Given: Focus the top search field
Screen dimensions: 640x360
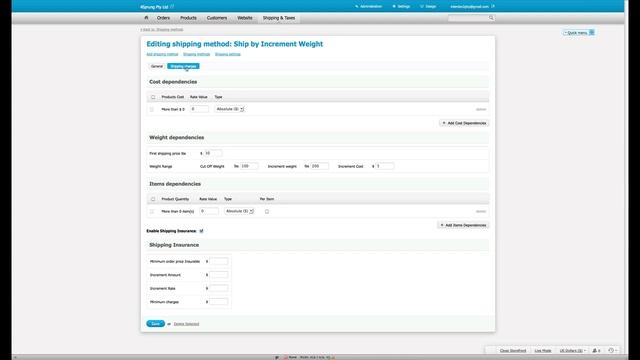Looking at the screenshot, I should click(x=468, y=18).
